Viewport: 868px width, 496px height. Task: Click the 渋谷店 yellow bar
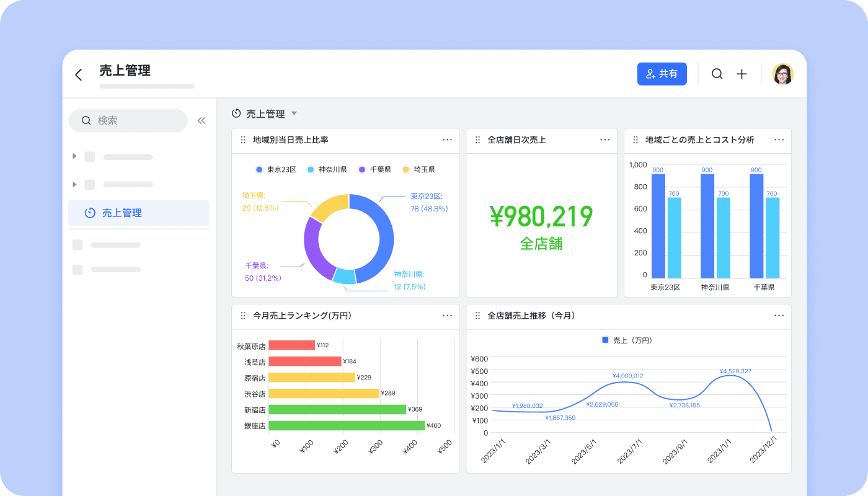coord(324,394)
